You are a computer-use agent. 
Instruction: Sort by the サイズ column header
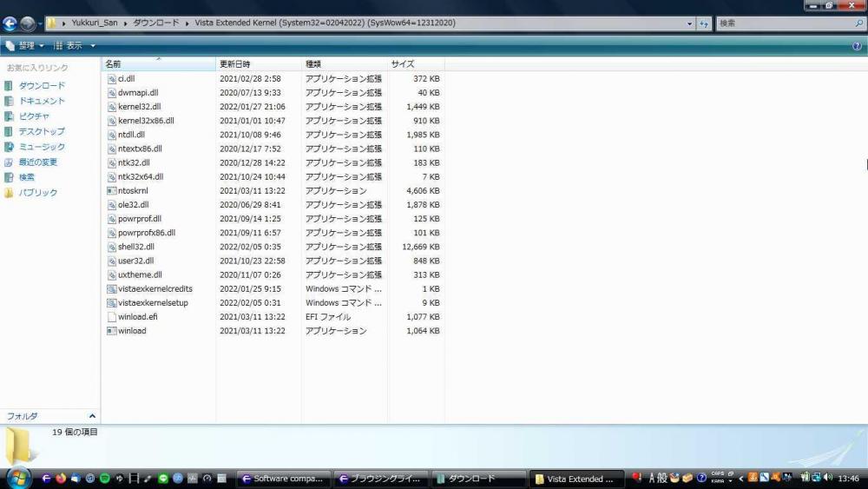416,63
